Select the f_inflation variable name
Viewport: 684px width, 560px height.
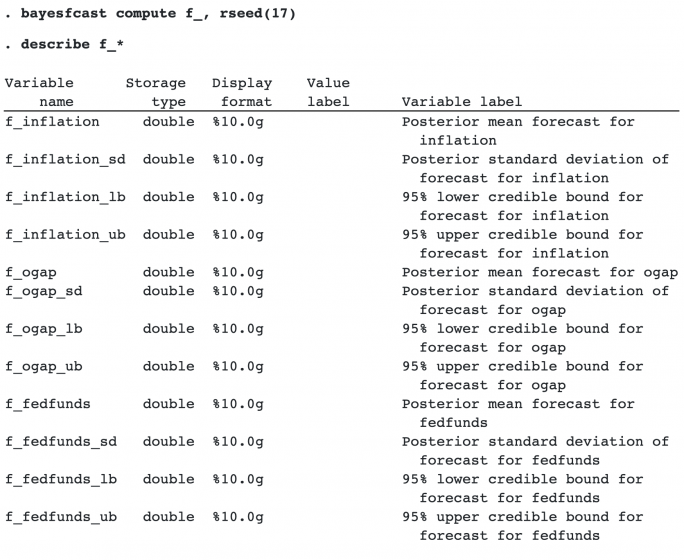(52, 122)
